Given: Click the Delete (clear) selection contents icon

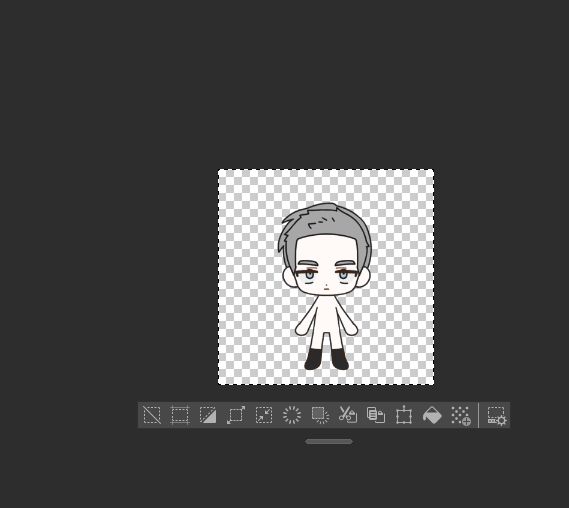Looking at the screenshot, I should point(292,415).
